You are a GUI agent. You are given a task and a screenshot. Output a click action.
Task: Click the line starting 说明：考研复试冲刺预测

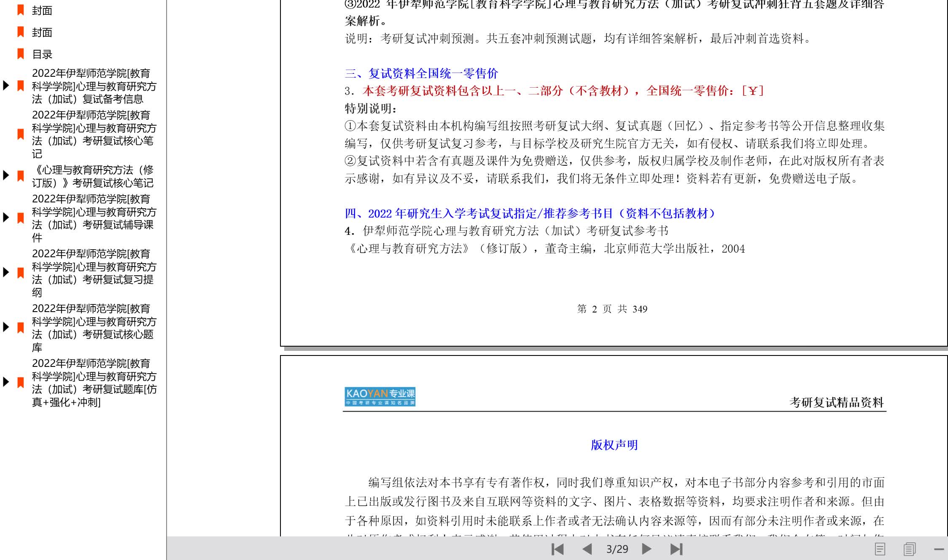click(x=578, y=38)
